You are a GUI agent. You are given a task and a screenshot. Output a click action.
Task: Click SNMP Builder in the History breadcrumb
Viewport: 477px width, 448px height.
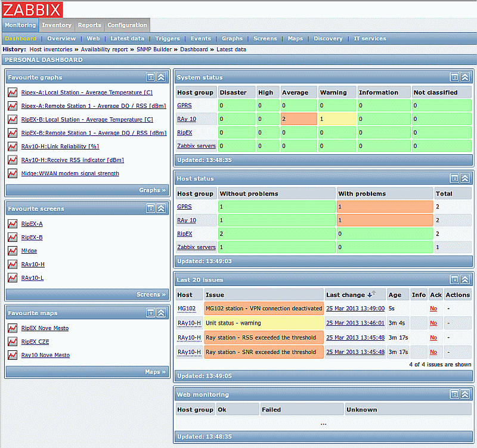click(x=154, y=49)
